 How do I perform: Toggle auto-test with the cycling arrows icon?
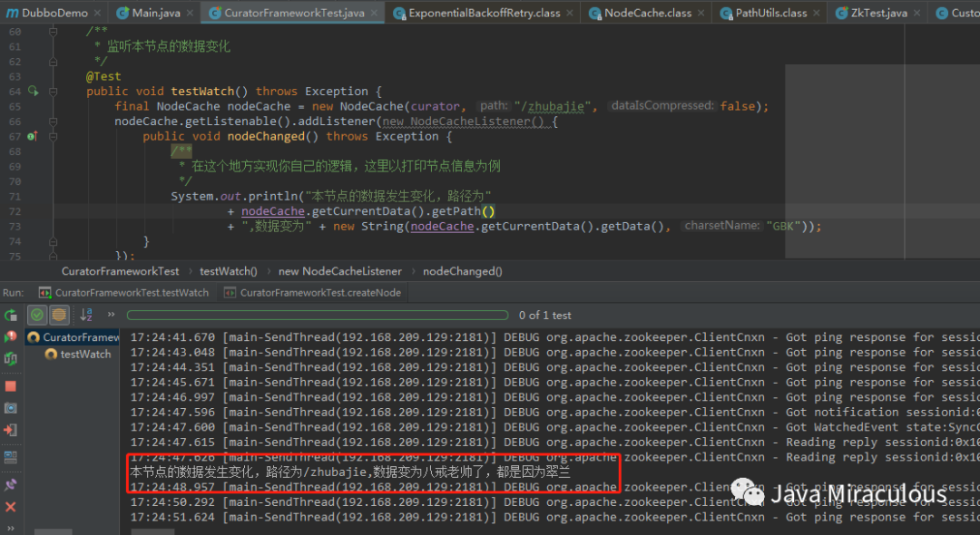11,359
